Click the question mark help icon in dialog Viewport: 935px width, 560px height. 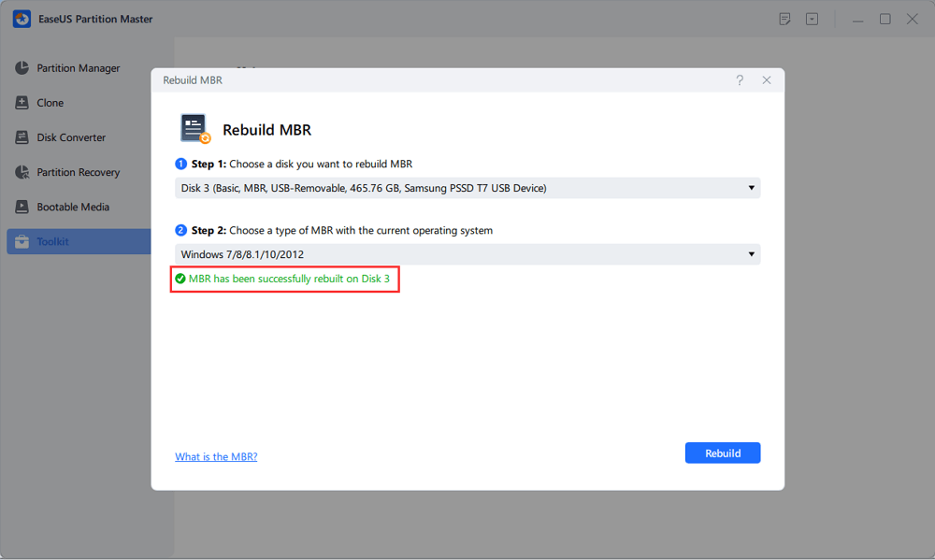pyautogui.click(x=740, y=80)
